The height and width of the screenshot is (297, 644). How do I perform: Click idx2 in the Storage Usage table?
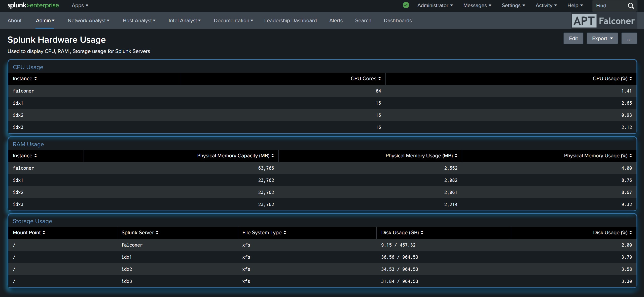tap(127, 269)
